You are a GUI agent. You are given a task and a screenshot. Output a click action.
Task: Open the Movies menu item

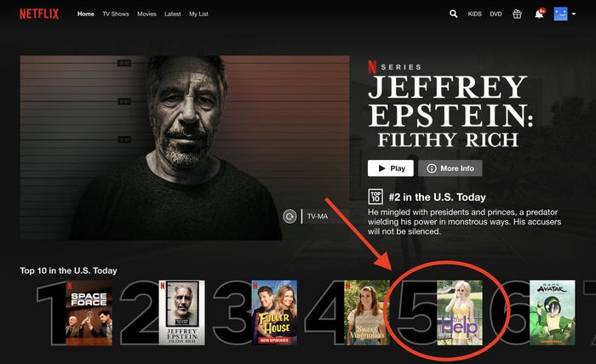(x=146, y=14)
